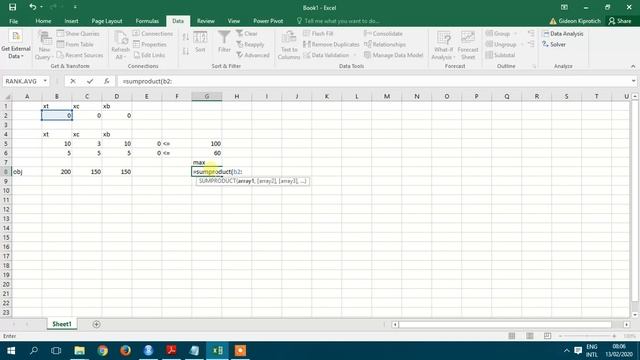Create a Forecast Sheet

click(x=468, y=45)
